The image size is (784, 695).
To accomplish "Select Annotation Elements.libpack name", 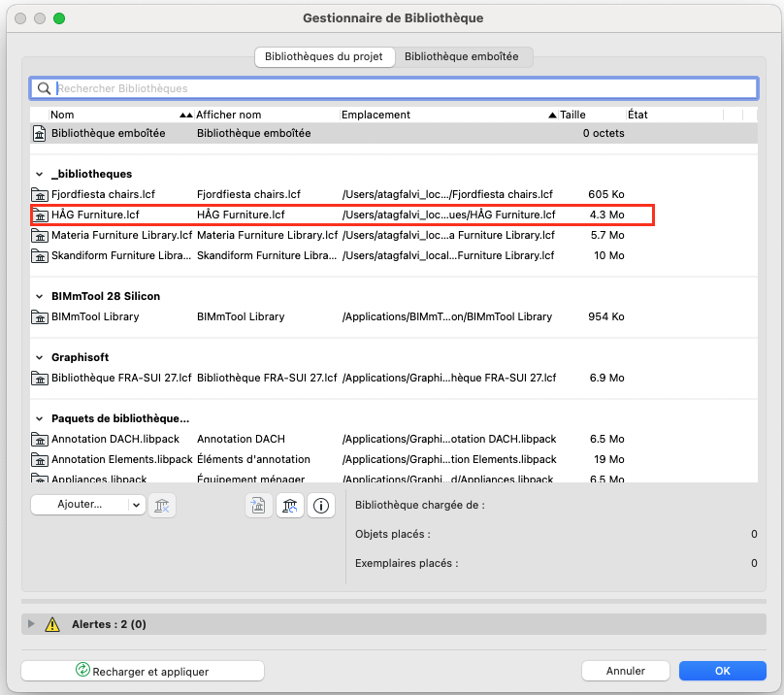I will 121,459.
